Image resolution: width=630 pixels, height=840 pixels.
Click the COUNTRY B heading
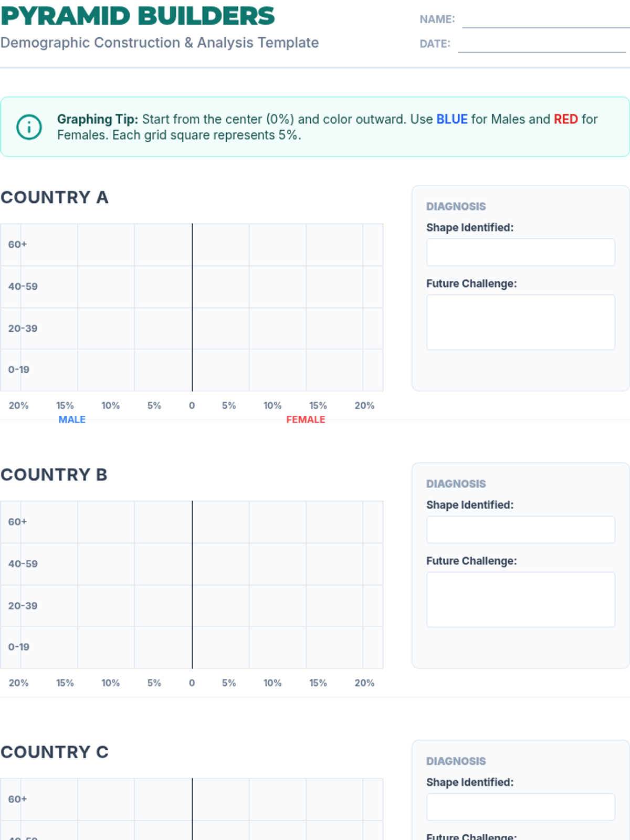[54, 475]
